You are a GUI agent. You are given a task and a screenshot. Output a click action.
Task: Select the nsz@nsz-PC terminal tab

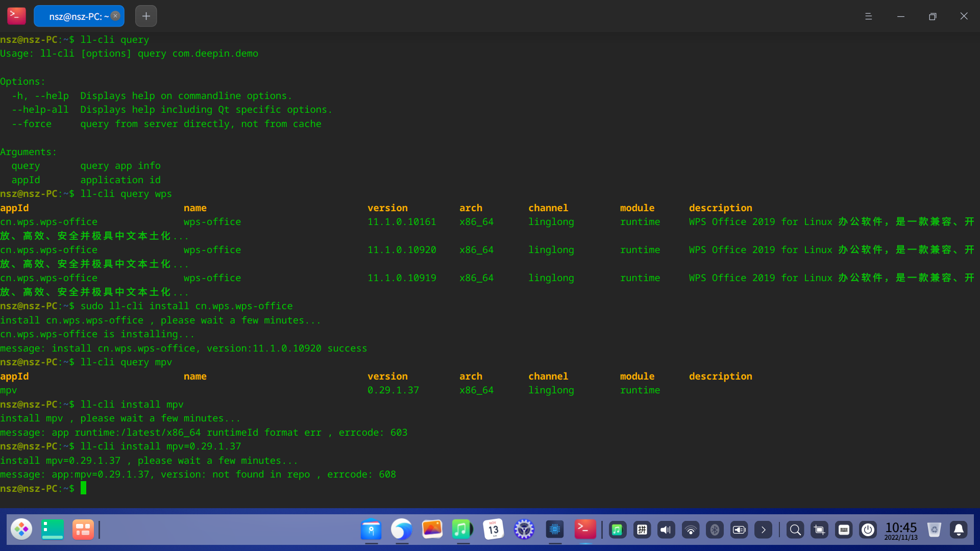(77, 16)
